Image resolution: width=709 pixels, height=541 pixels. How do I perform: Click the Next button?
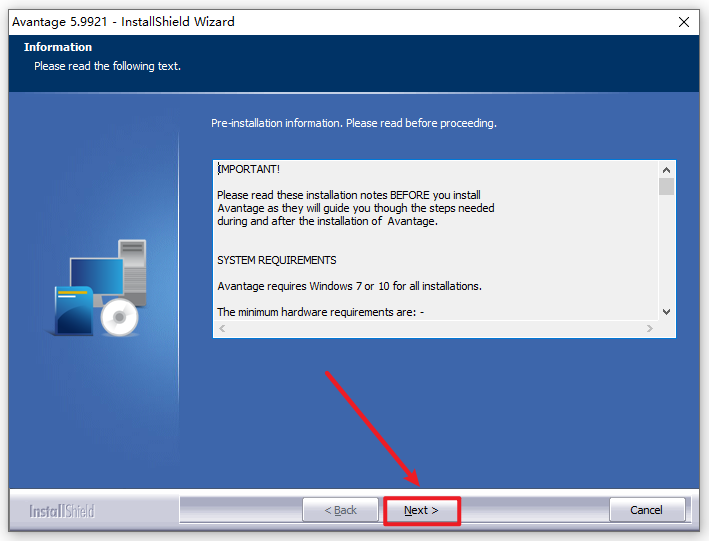click(x=421, y=510)
